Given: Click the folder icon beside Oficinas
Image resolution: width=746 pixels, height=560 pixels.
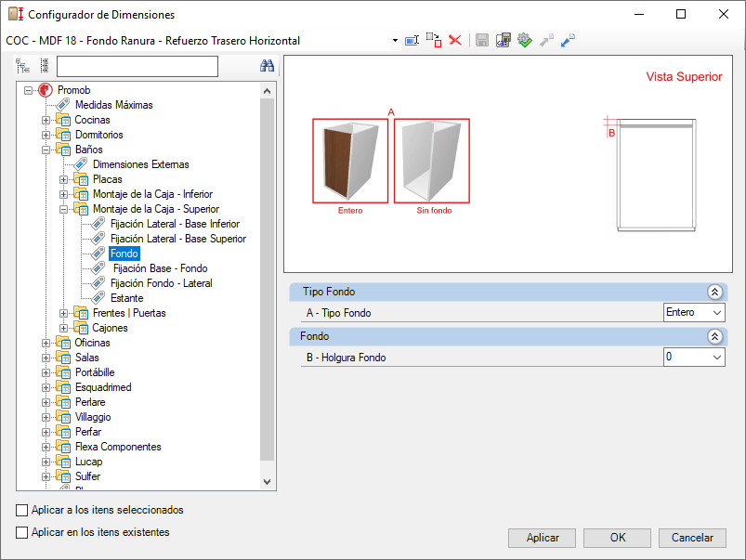Looking at the screenshot, I should click(x=63, y=343).
